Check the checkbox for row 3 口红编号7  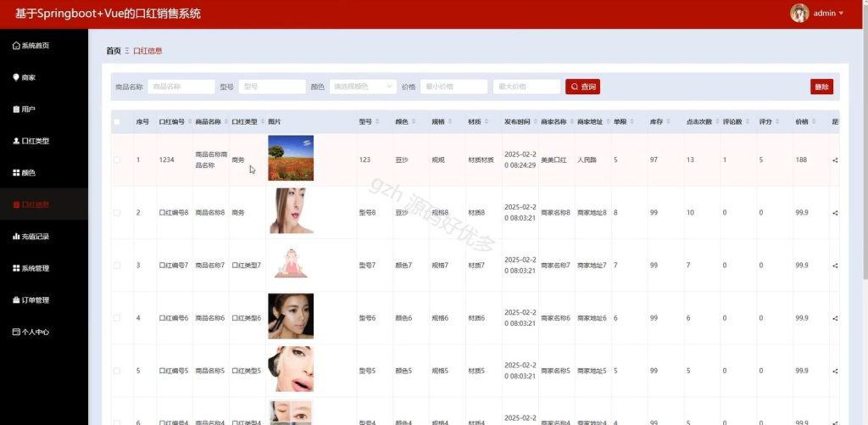point(117,266)
